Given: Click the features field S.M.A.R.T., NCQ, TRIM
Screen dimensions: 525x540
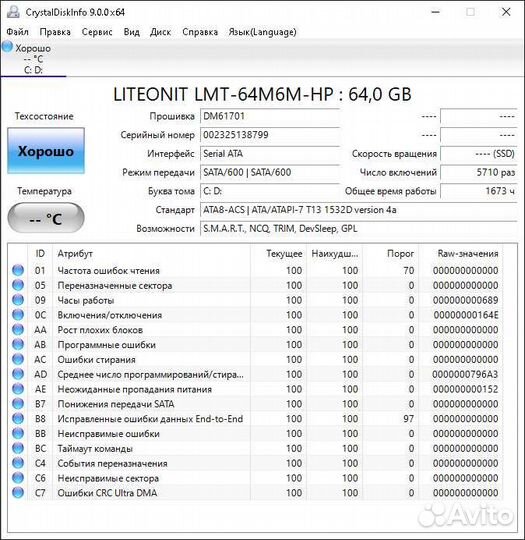Looking at the screenshot, I should [359, 229].
